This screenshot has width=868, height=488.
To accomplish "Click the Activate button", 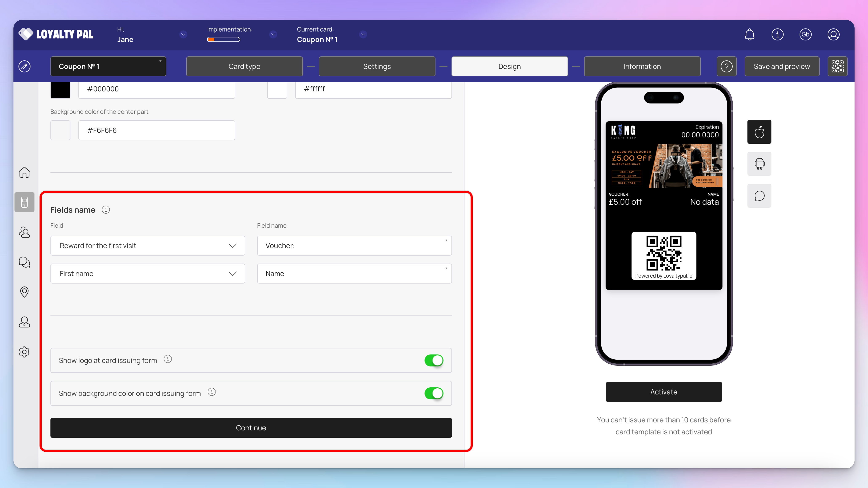I will 663,392.
